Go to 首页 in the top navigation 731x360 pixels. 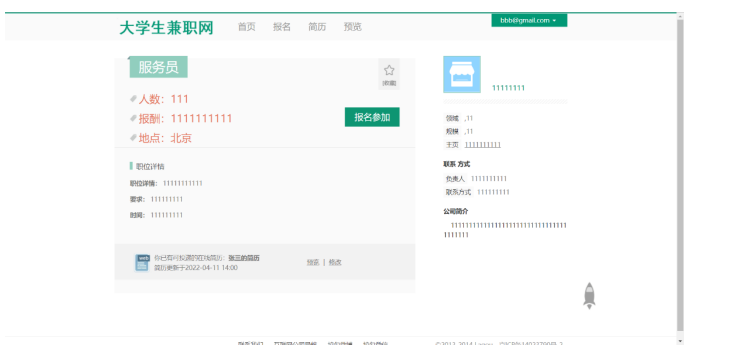click(x=247, y=27)
